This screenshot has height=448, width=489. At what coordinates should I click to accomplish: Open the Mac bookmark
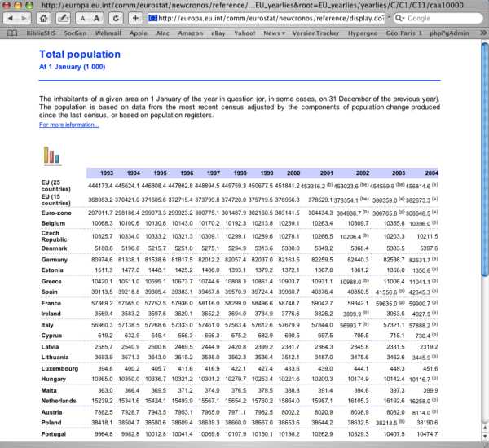tap(162, 33)
